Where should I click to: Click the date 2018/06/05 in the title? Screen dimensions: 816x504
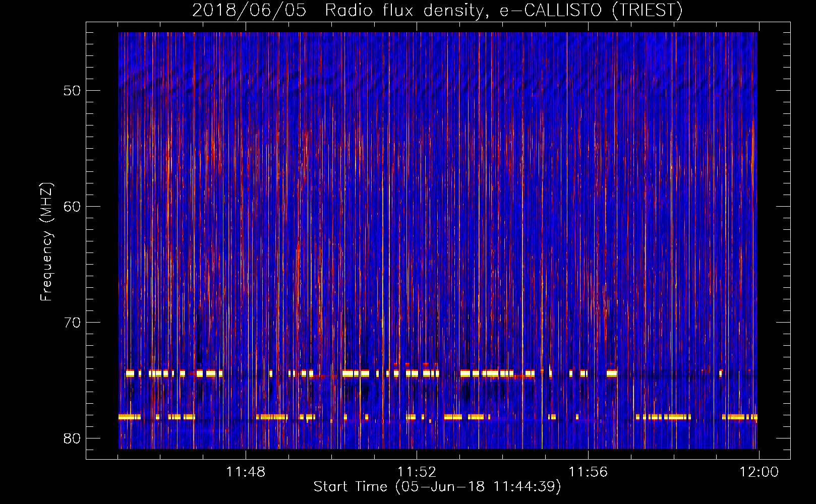(x=249, y=11)
